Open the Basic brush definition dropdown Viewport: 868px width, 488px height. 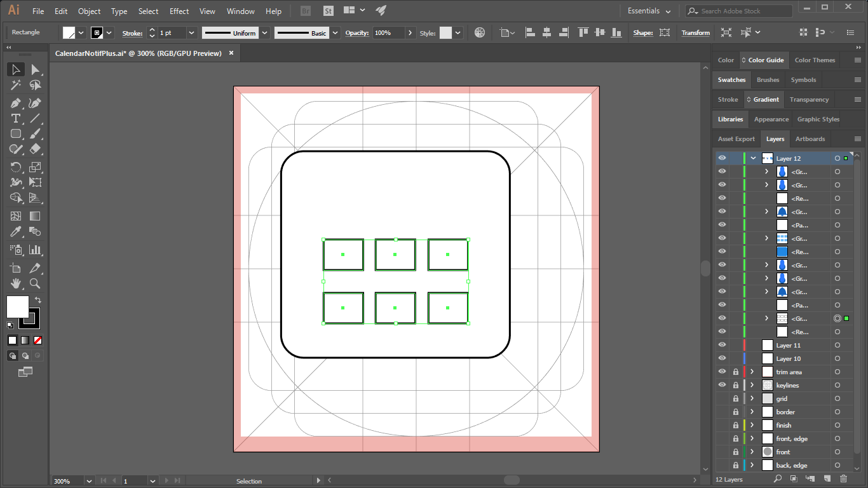[x=335, y=32]
